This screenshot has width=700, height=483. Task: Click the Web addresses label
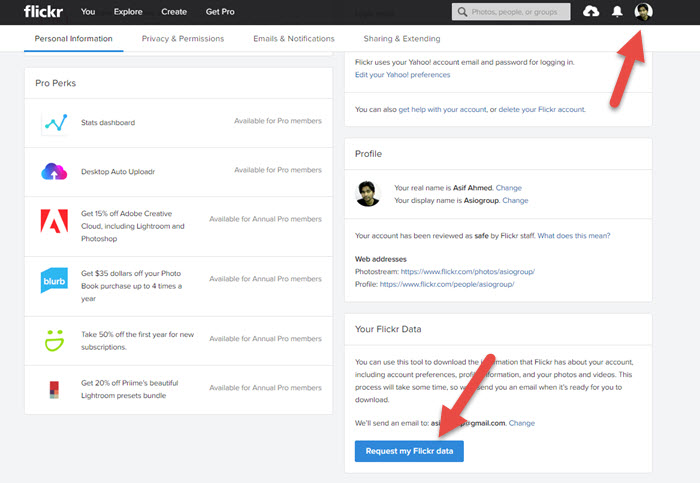pos(381,259)
